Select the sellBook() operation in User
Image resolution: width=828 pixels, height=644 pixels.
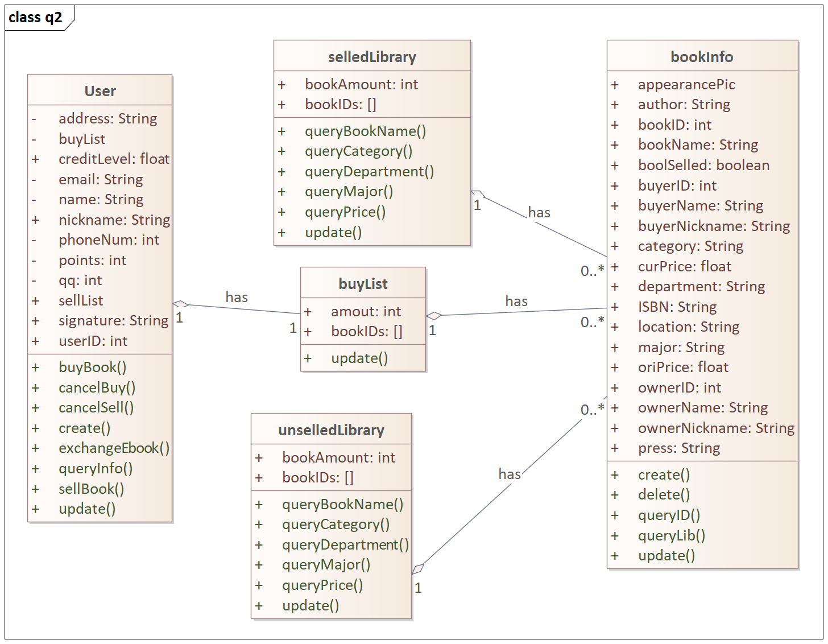pyautogui.click(x=91, y=489)
